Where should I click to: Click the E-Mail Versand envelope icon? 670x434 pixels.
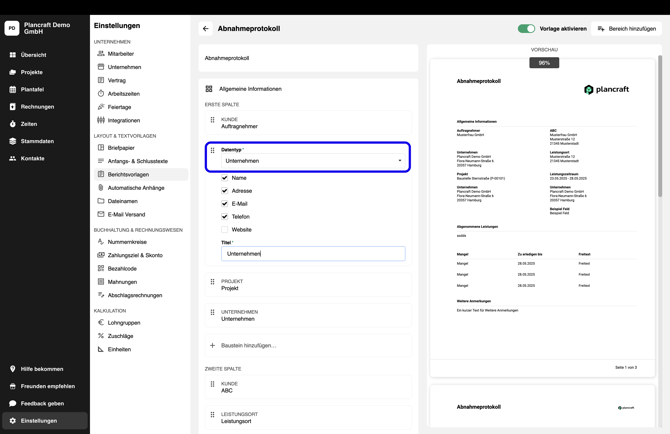[x=101, y=214]
